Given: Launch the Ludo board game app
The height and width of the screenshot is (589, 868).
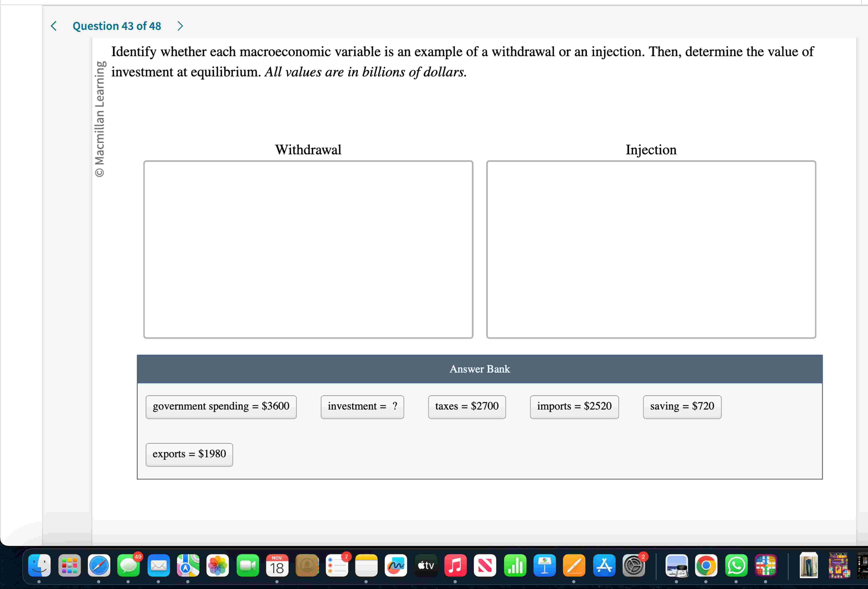Looking at the screenshot, I should (765, 566).
